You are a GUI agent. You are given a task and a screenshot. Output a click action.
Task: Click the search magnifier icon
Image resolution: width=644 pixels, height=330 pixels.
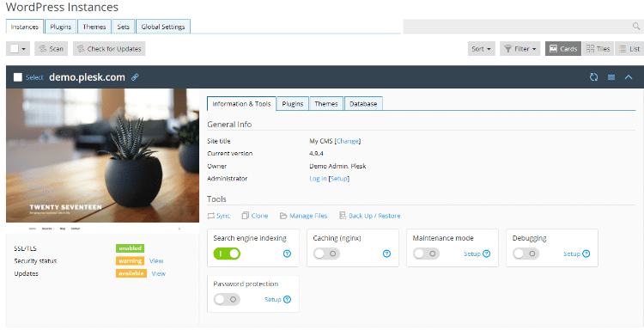(635, 27)
